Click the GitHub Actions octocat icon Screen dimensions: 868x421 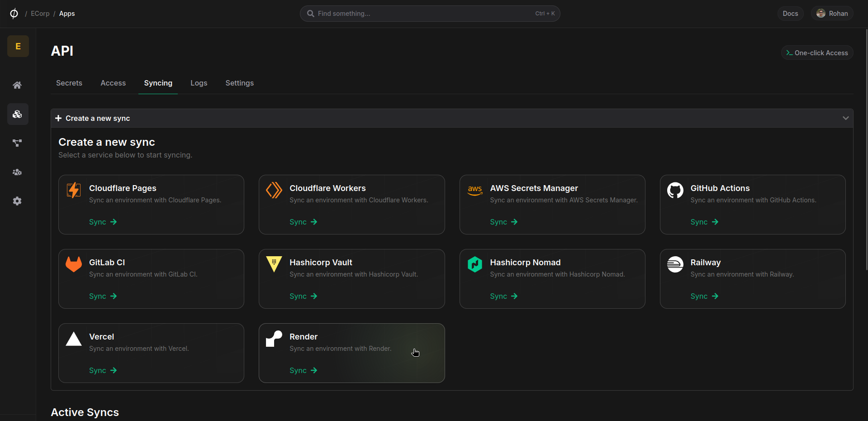click(675, 191)
